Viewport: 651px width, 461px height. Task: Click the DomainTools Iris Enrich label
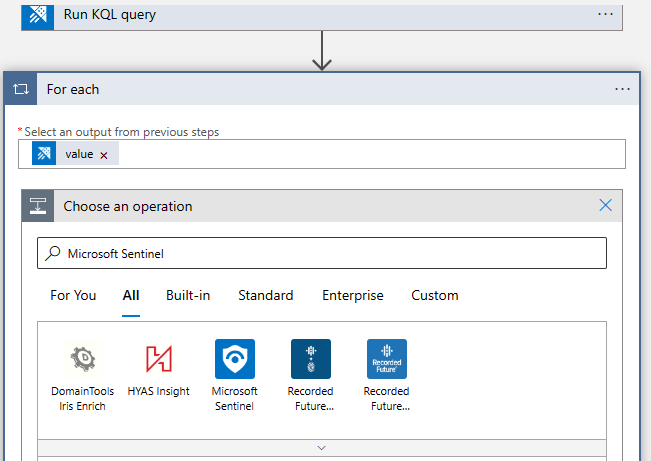[x=83, y=399]
